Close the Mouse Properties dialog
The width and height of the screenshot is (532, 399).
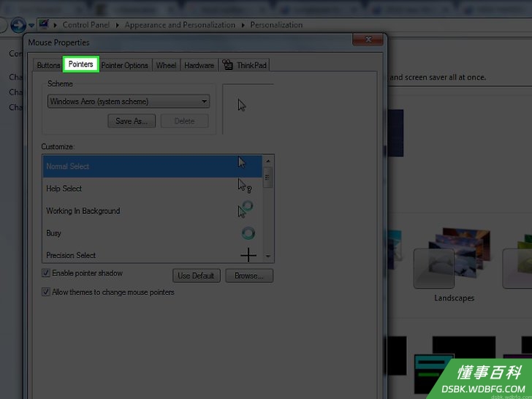[x=368, y=39]
